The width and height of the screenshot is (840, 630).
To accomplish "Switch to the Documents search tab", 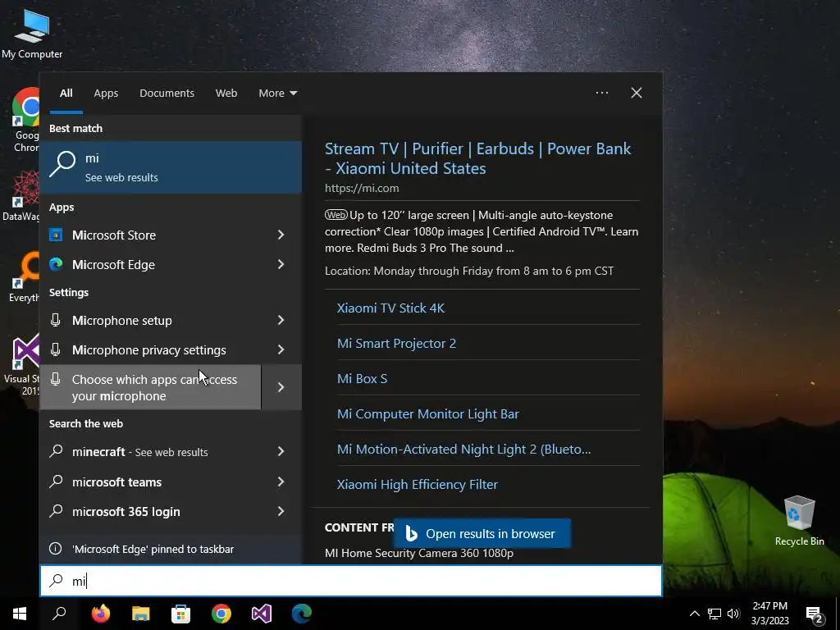I will tap(167, 93).
